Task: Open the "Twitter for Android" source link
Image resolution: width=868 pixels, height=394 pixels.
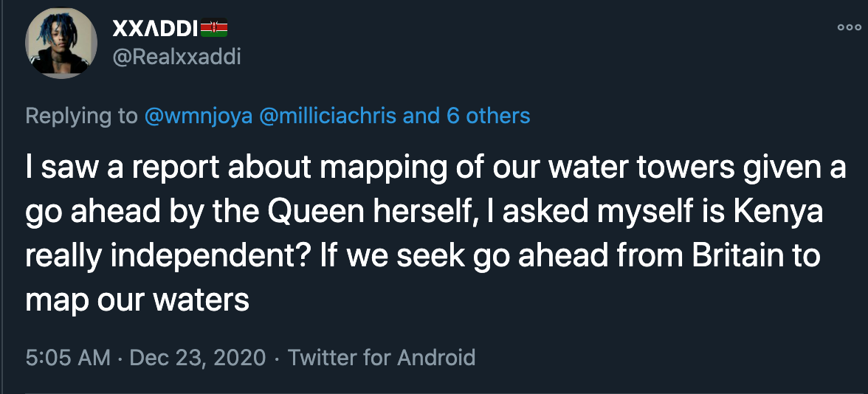Action: pyautogui.click(x=382, y=358)
